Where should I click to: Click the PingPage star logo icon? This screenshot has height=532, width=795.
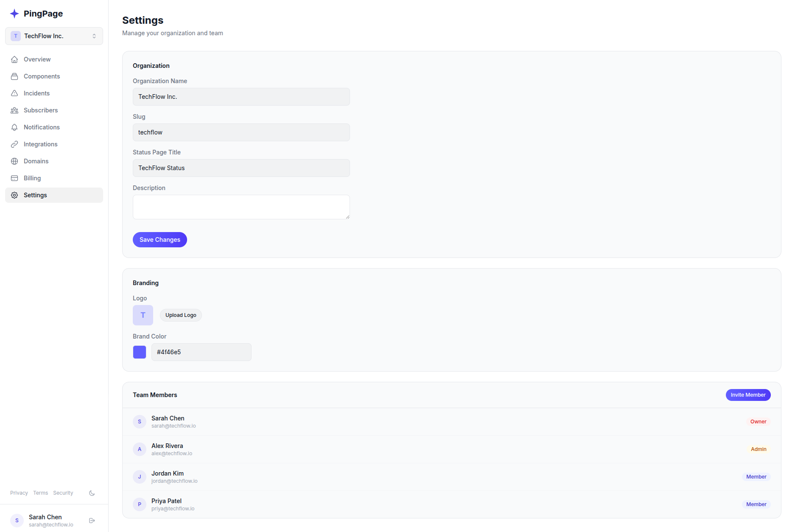point(14,14)
